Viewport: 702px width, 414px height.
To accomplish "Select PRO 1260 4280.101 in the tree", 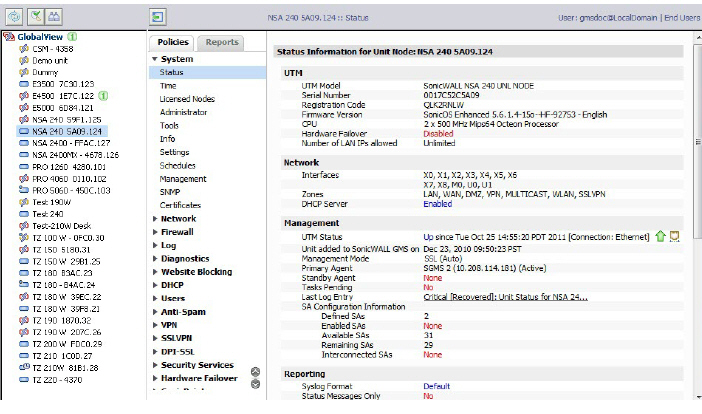I will tap(69, 166).
